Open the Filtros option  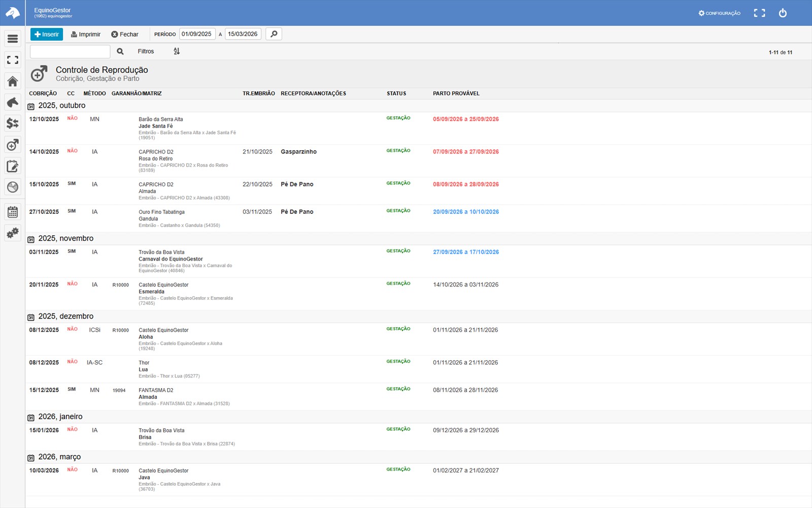pyautogui.click(x=146, y=51)
